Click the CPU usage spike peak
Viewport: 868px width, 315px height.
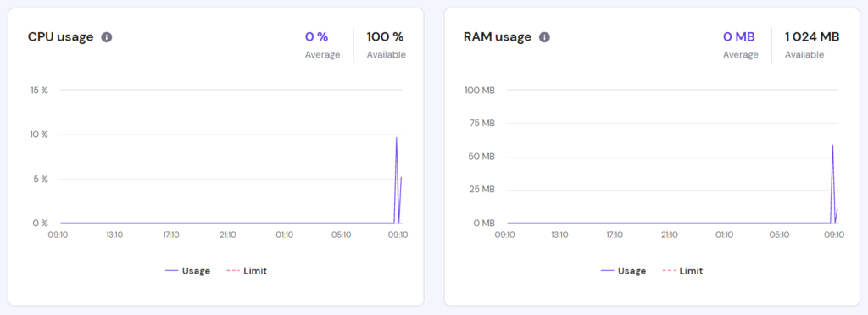click(x=397, y=138)
